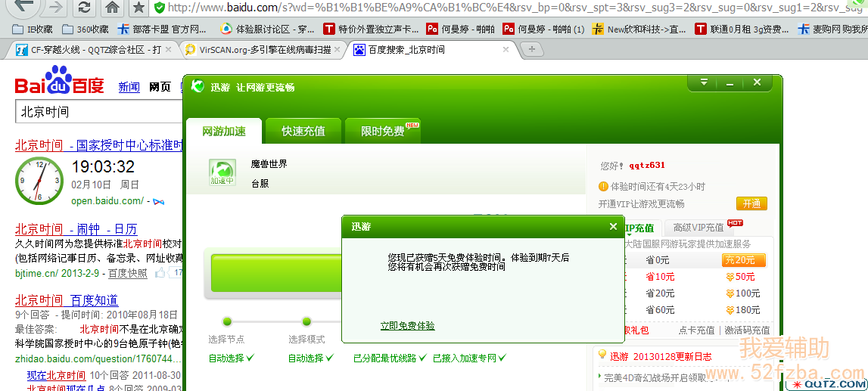Open the 联通0月租 3g资费 bookmark
Screen dimensions: 868x391
[742, 29]
